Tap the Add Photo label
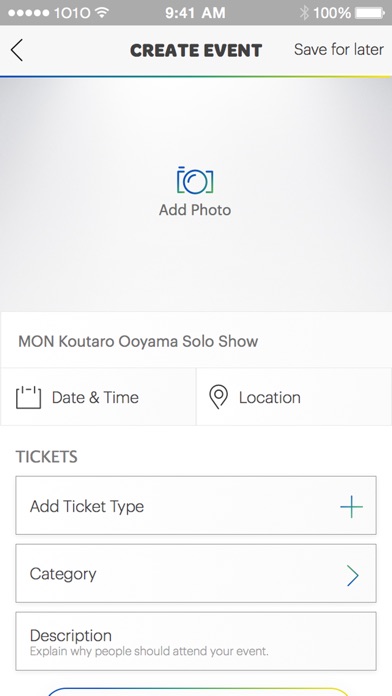This screenshot has height=696, width=392. (x=195, y=210)
